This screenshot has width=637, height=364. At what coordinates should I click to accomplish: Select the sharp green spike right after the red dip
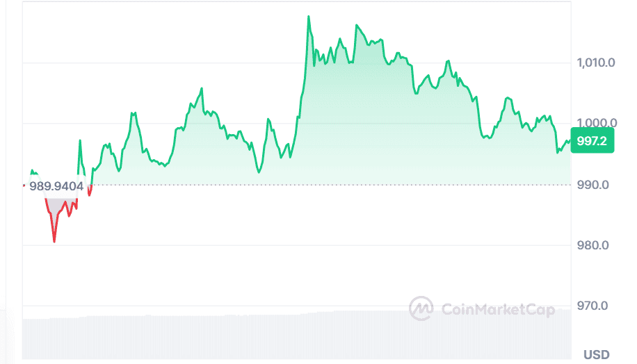click(x=80, y=141)
